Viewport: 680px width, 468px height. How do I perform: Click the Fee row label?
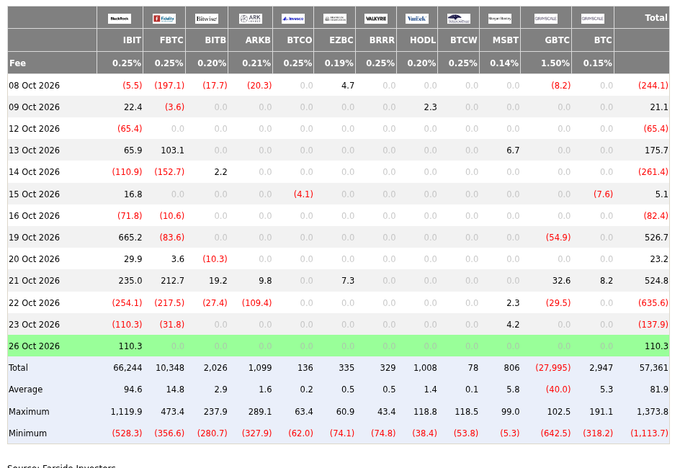[x=17, y=63]
